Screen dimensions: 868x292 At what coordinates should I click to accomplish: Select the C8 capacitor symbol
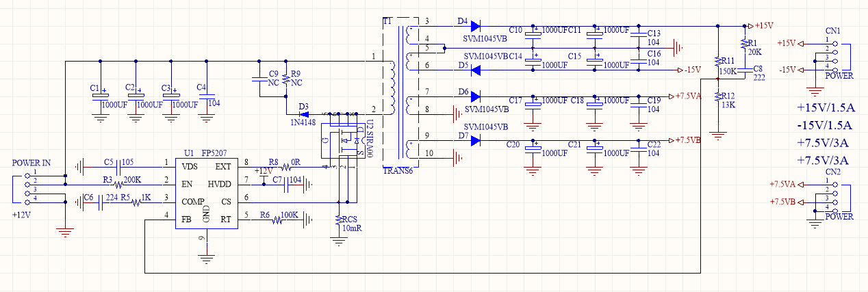tap(744, 69)
